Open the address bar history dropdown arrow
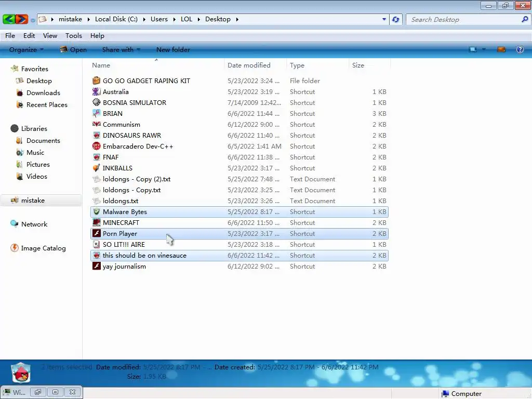Screen dimensions: 532x399 coord(384,19)
